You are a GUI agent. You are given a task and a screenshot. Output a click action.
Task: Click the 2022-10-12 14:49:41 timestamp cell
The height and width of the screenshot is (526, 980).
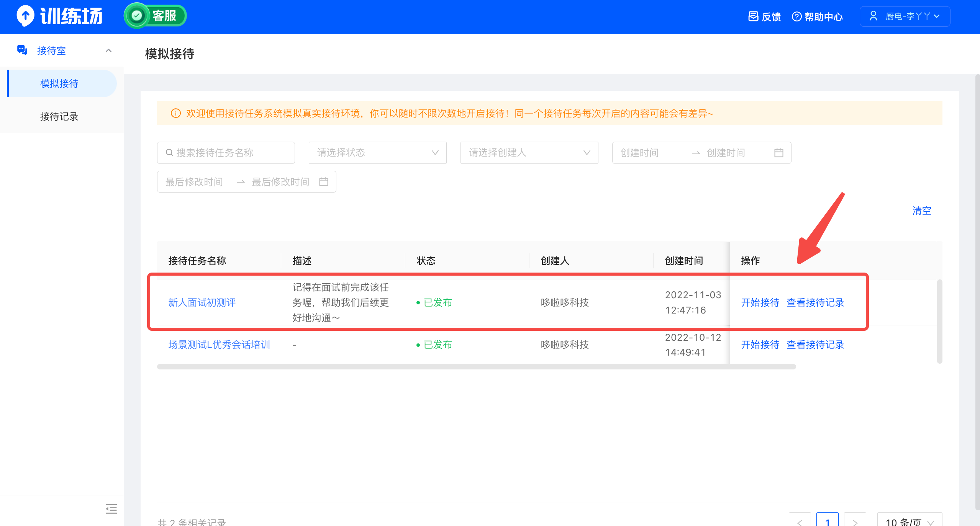693,345
